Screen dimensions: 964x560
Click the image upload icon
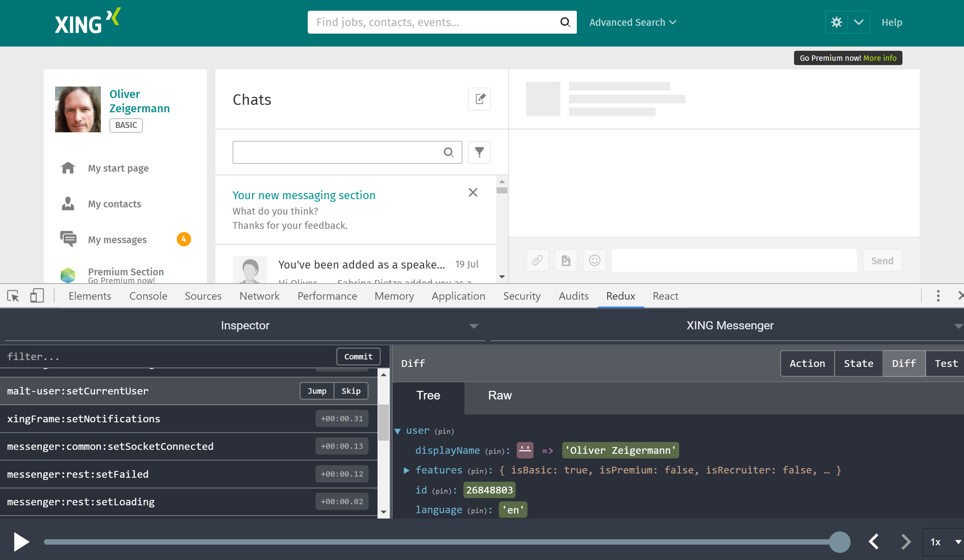click(566, 260)
